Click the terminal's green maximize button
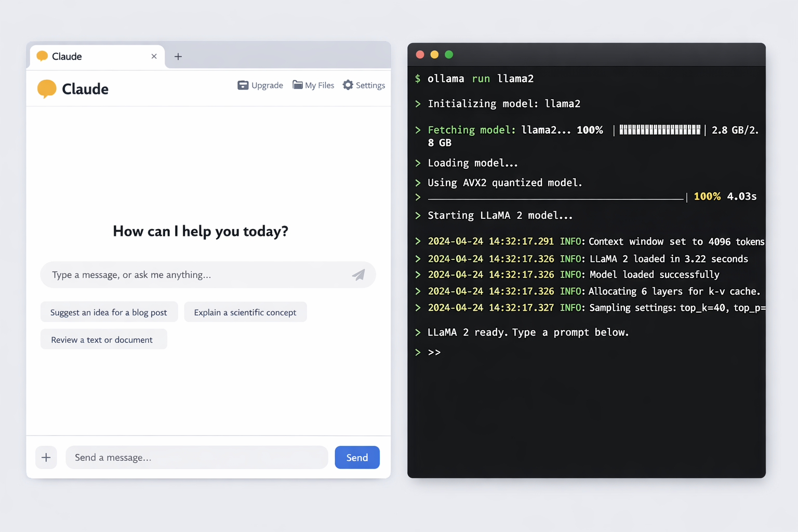This screenshot has height=532, width=798. (449, 55)
